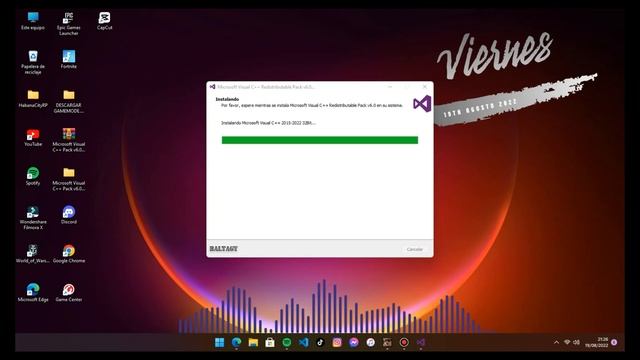Image resolution: width=640 pixels, height=360 pixels.
Task: Open volume speaker tray icon
Action: 576,342
